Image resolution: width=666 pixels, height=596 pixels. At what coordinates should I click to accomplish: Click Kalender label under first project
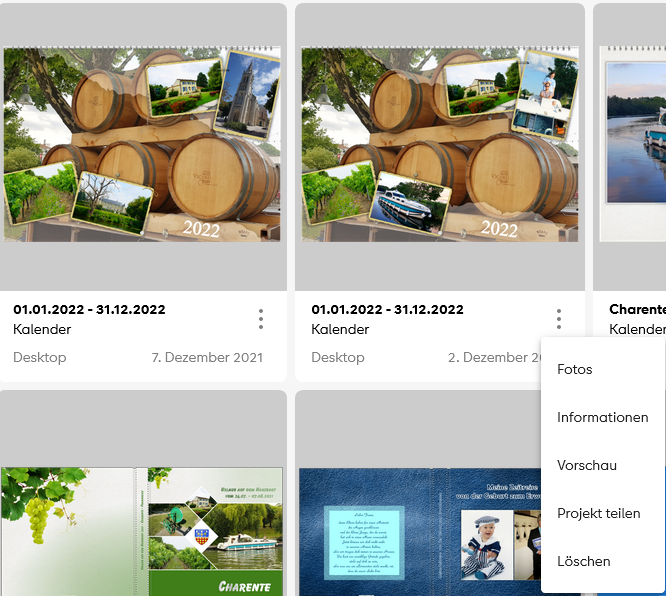(42, 329)
